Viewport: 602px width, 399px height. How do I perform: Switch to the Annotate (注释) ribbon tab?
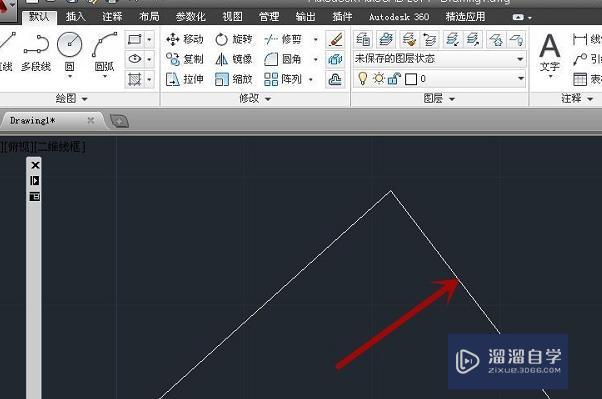[x=112, y=17]
